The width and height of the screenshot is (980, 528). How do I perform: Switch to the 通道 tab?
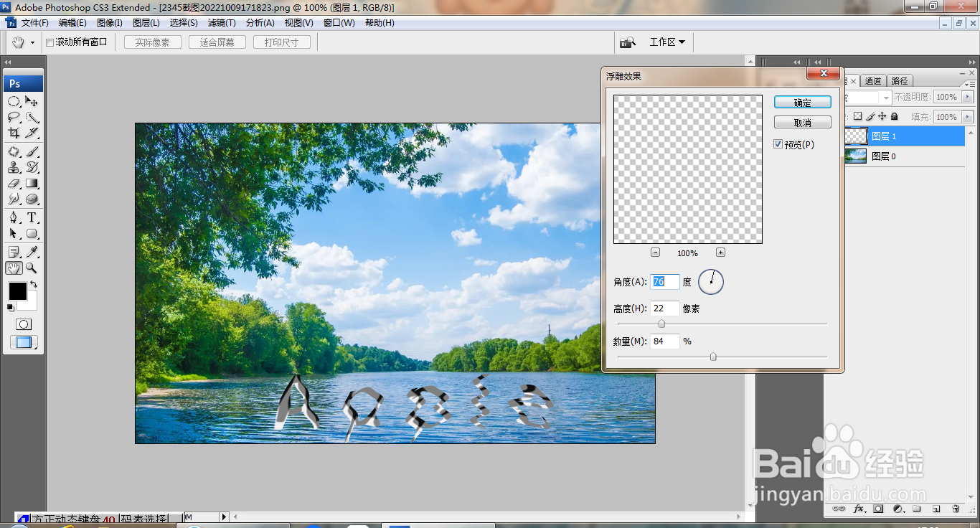coord(873,81)
